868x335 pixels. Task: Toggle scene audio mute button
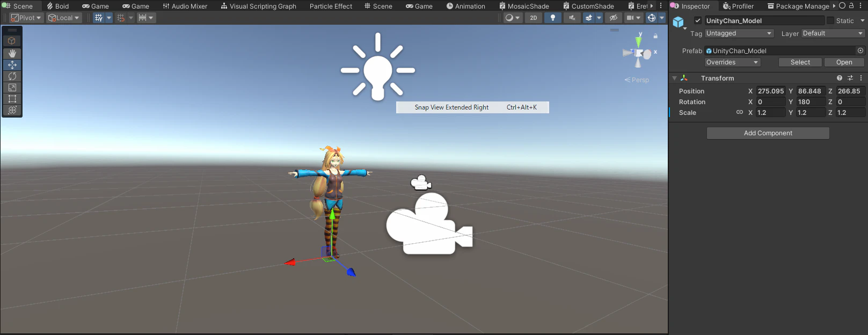pyautogui.click(x=572, y=18)
